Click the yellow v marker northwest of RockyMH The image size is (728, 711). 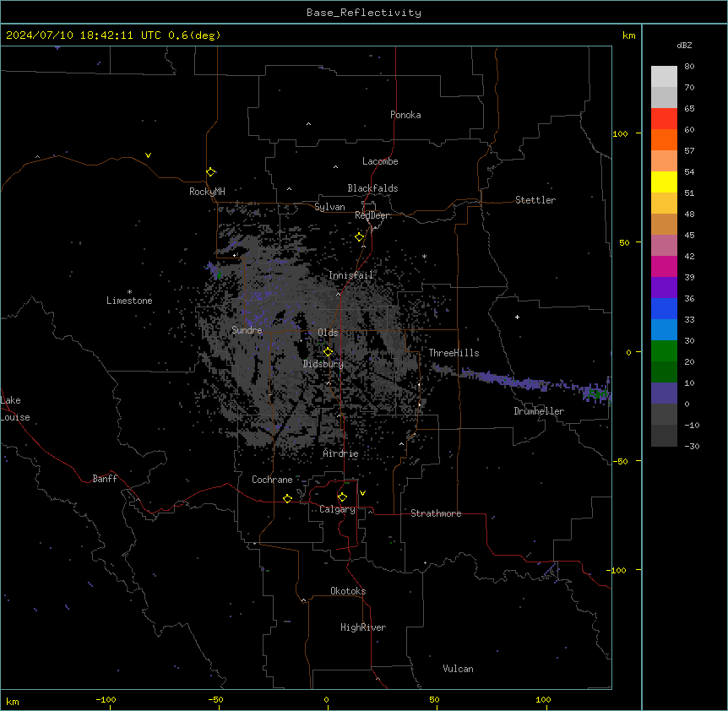[148, 155]
